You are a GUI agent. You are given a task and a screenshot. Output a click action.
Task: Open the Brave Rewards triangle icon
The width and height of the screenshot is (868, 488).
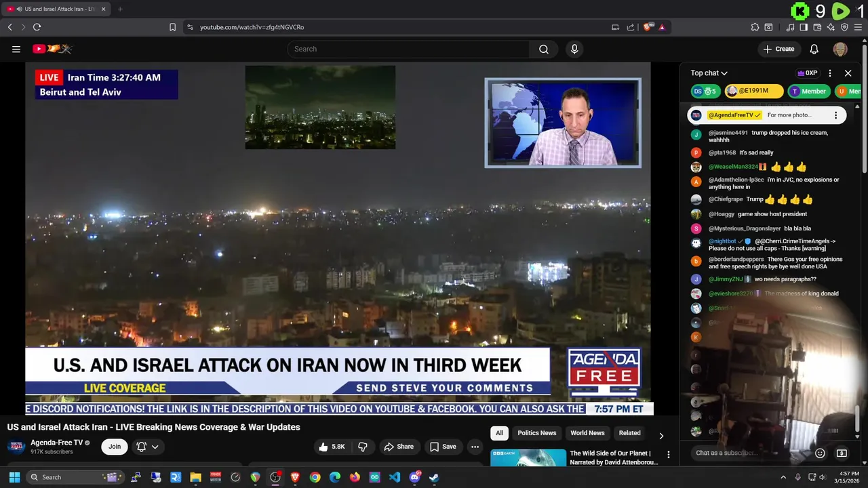pos(662,27)
